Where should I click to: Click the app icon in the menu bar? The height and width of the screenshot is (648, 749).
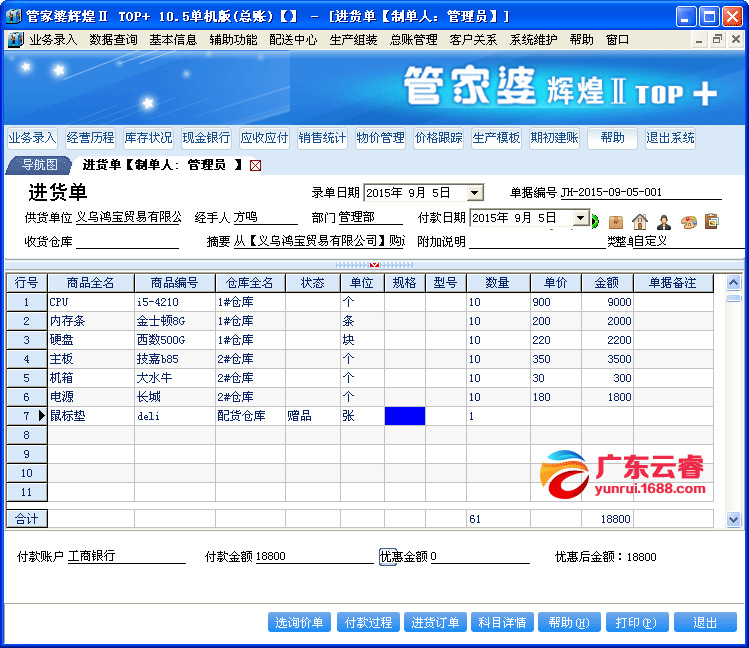(x=15, y=40)
